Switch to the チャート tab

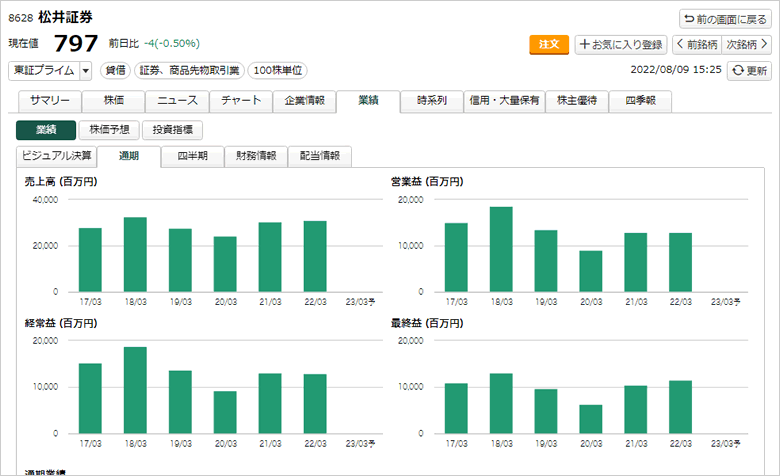tap(241, 101)
